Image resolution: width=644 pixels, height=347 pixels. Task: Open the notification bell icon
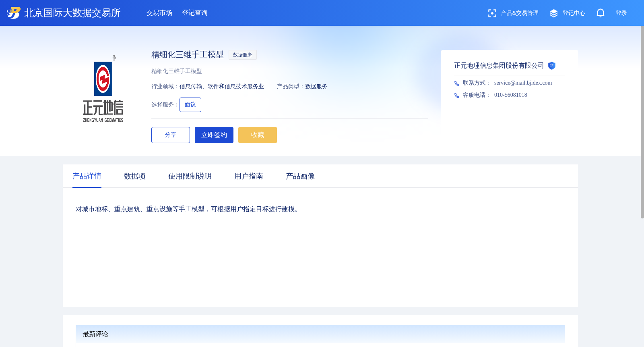tap(600, 13)
